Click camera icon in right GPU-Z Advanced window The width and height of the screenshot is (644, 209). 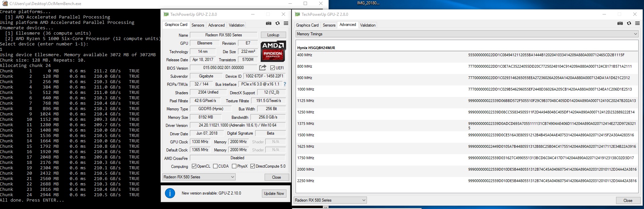tap(620, 23)
